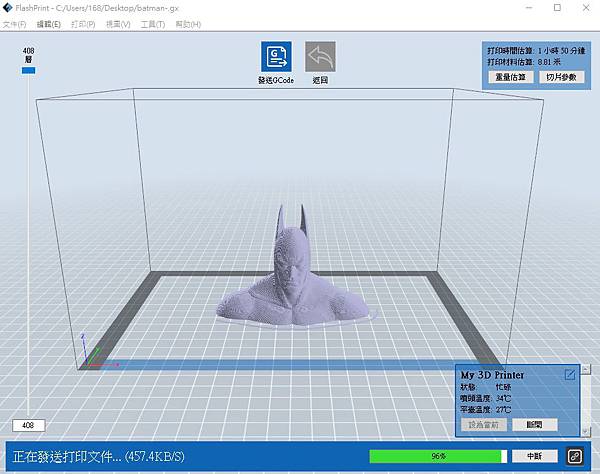
Task: Click the printer panel scroll up arrow
Action: click(585, 369)
